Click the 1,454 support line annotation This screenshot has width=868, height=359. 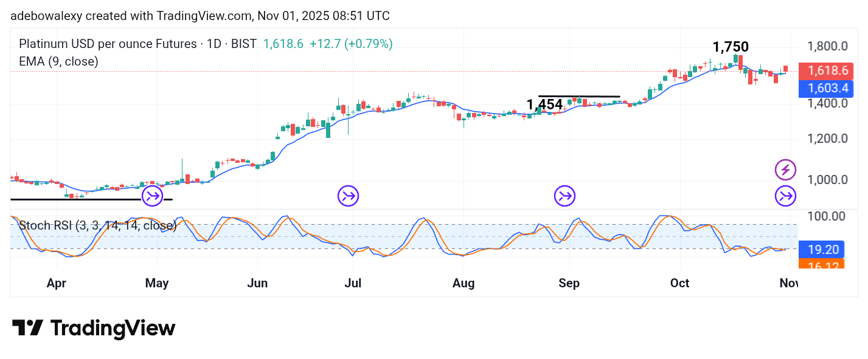[x=544, y=104]
